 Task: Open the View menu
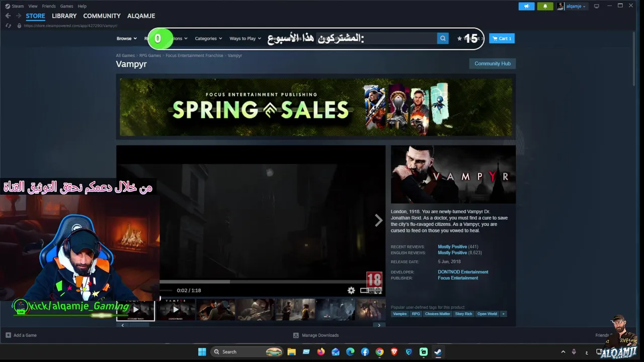(x=33, y=6)
